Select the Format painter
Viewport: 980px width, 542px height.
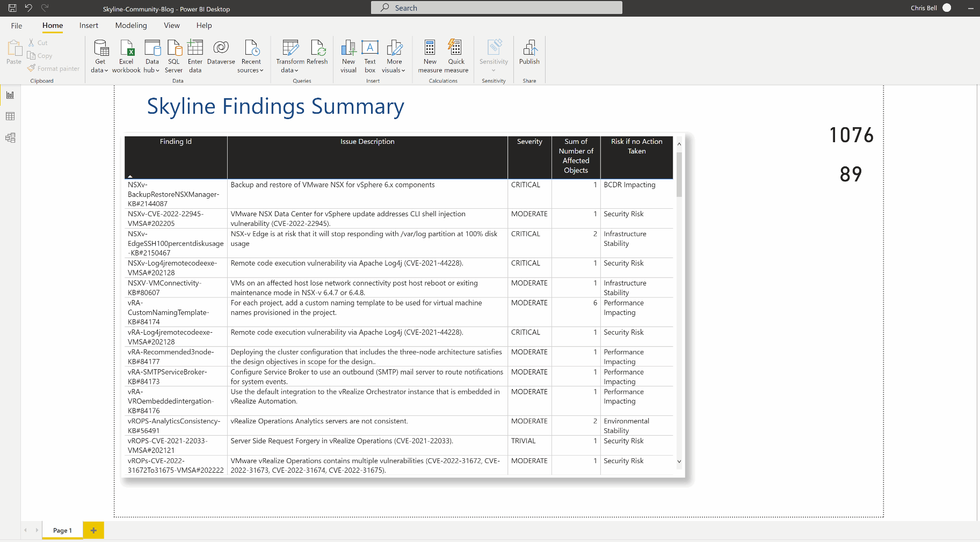point(54,68)
